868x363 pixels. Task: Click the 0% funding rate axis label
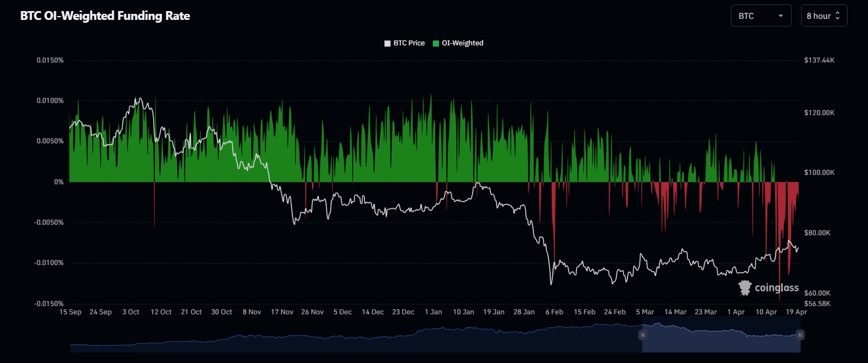pos(59,182)
